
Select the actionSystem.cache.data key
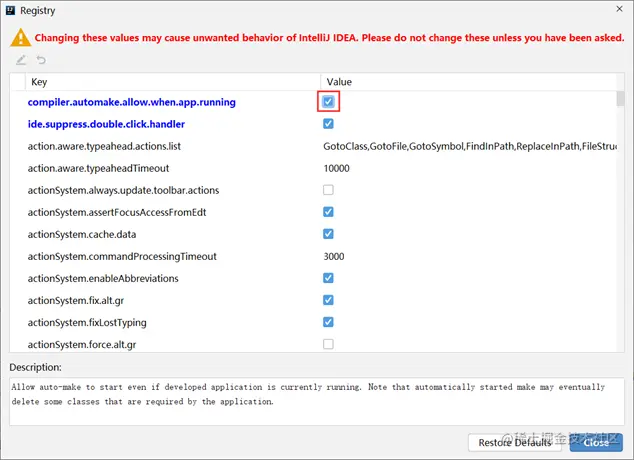point(82,234)
